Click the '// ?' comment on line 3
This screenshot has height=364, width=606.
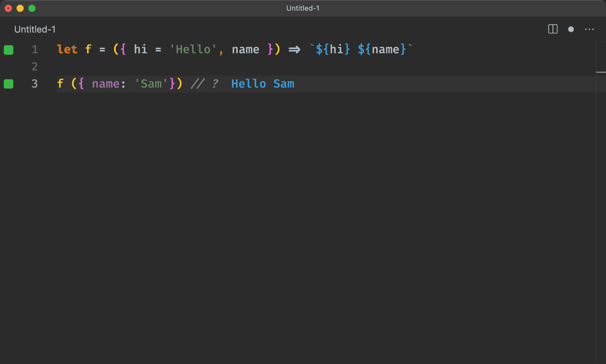(204, 84)
